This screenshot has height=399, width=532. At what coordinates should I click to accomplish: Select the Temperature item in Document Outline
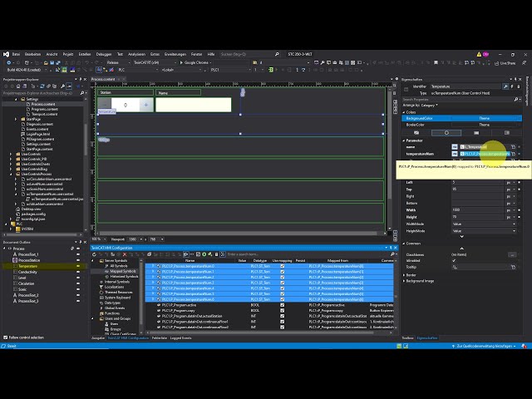[x=27, y=266]
